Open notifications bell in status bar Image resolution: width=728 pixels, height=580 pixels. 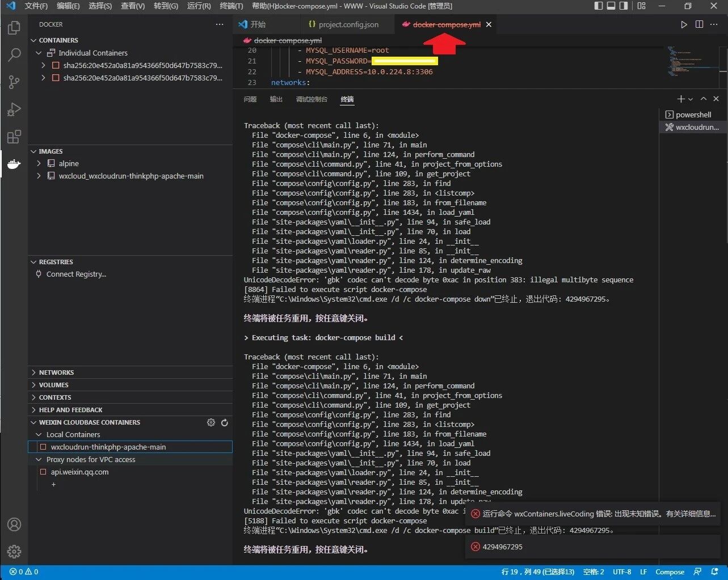[x=714, y=572]
